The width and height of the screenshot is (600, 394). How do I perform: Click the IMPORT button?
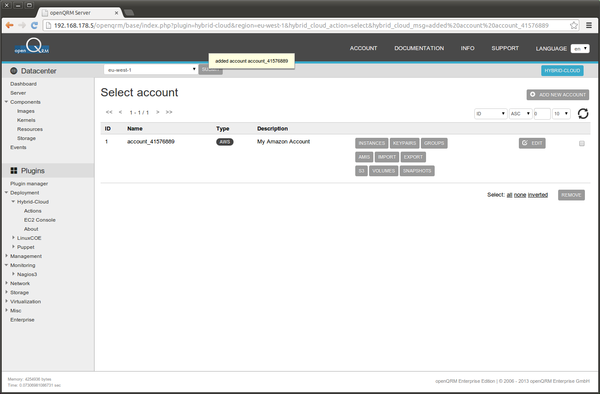pyautogui.click(x=387, y=157)
